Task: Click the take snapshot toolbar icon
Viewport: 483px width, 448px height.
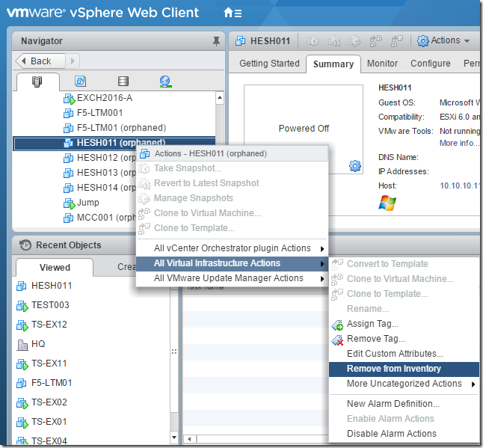Action: (x=313, y=40)
